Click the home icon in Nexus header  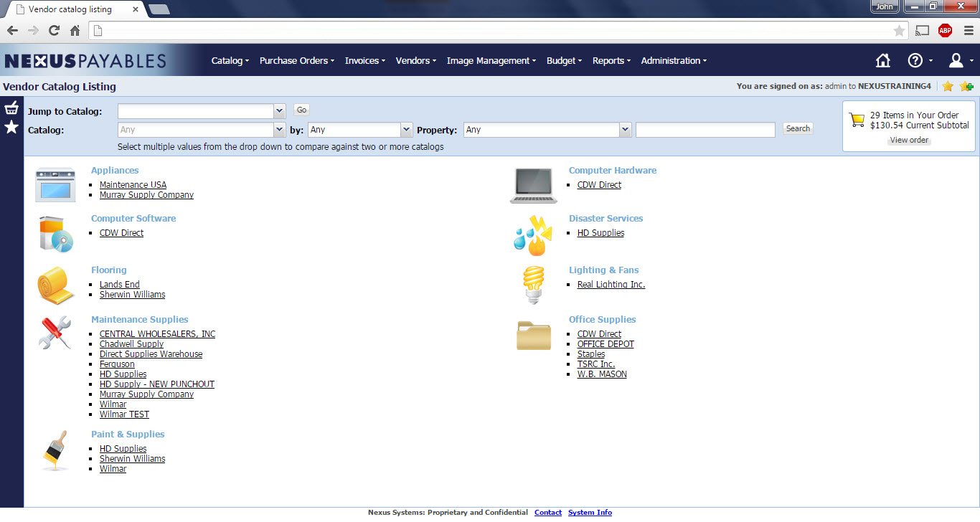(x=883, y=61)
